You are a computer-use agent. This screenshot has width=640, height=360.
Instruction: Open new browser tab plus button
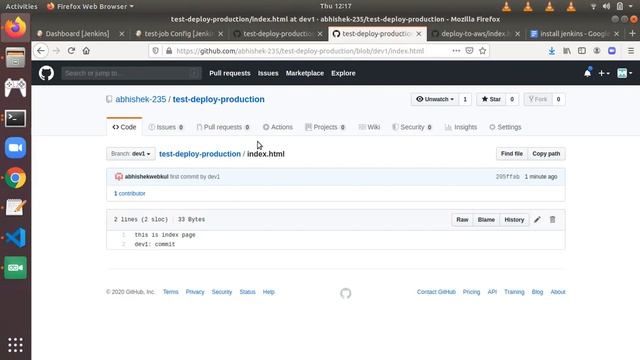pos(632,33)
